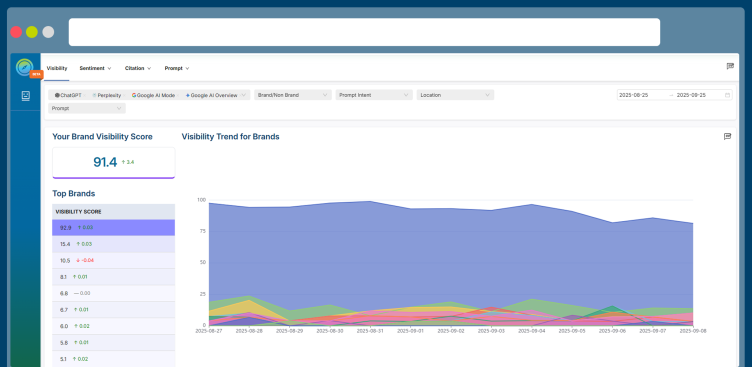The image size is (752, 367).
Task: Click the 2025-09-08 x-axis label
Action: pyautogui.click(x=693, y=331)
